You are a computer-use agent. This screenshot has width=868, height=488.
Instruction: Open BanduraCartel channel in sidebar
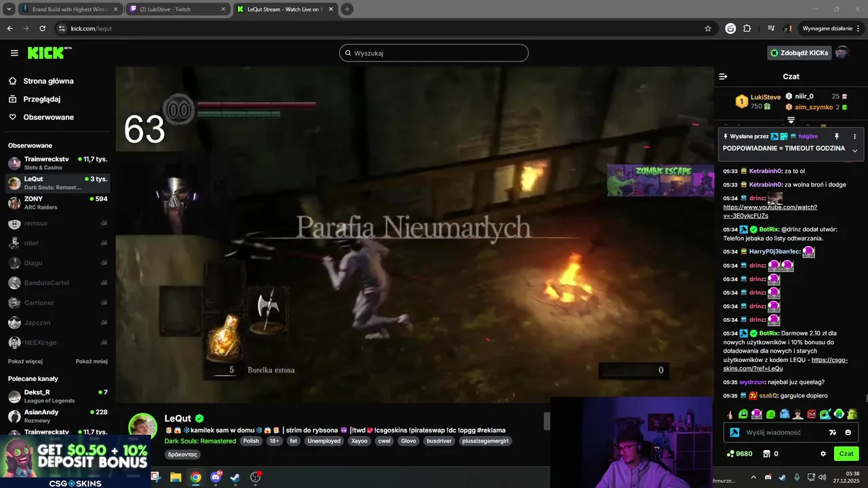coord(58,283)
